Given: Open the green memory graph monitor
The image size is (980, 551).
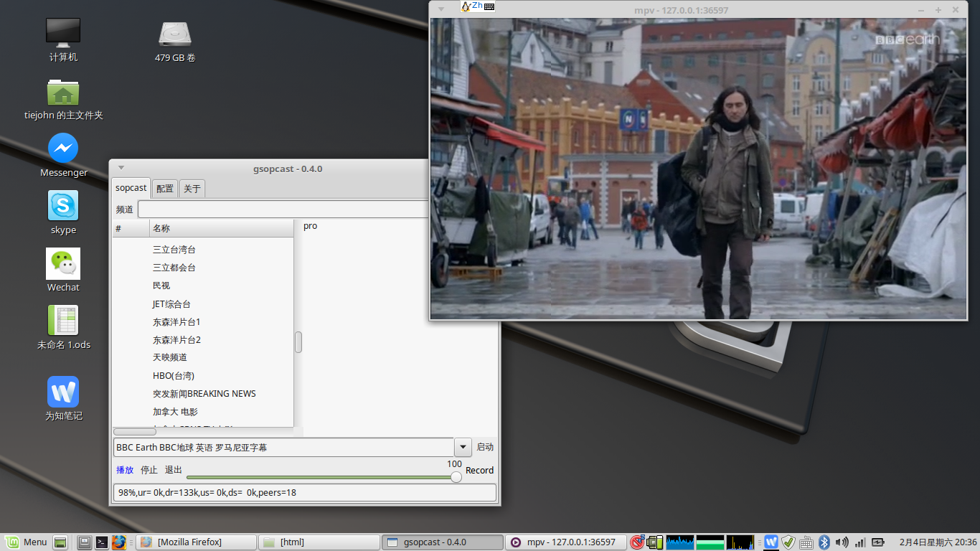Looking at the screenshot, I should (710, 542).
